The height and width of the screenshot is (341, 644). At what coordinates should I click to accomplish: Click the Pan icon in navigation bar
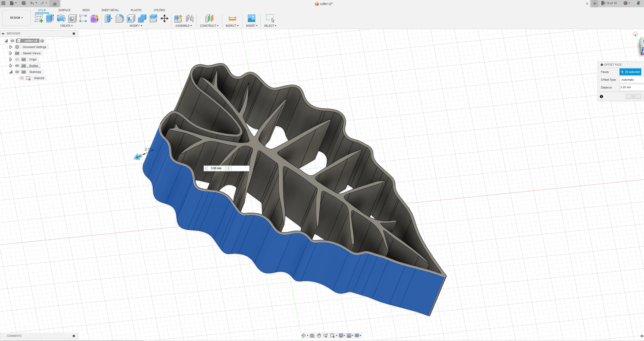pos(319,336)
